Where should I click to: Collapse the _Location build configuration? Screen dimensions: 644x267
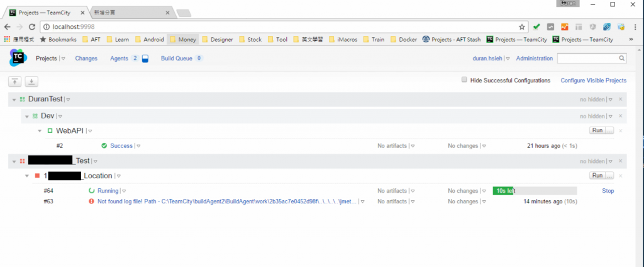27,176
